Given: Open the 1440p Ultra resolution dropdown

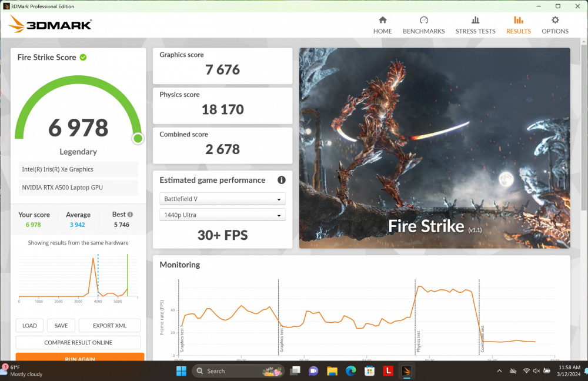Looking at the screenshot, I should click(x=222, y=215).
